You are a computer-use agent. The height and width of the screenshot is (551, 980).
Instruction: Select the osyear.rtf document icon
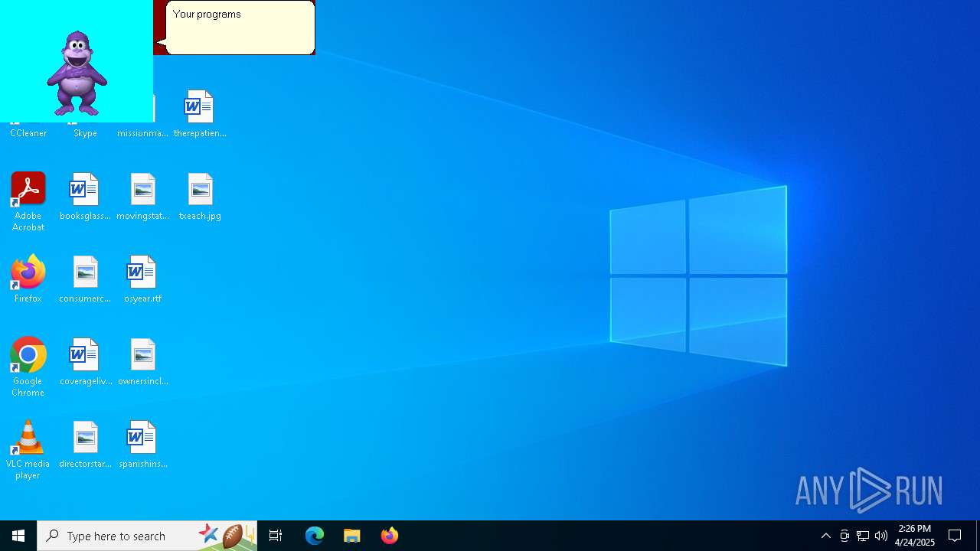[142, 279]
